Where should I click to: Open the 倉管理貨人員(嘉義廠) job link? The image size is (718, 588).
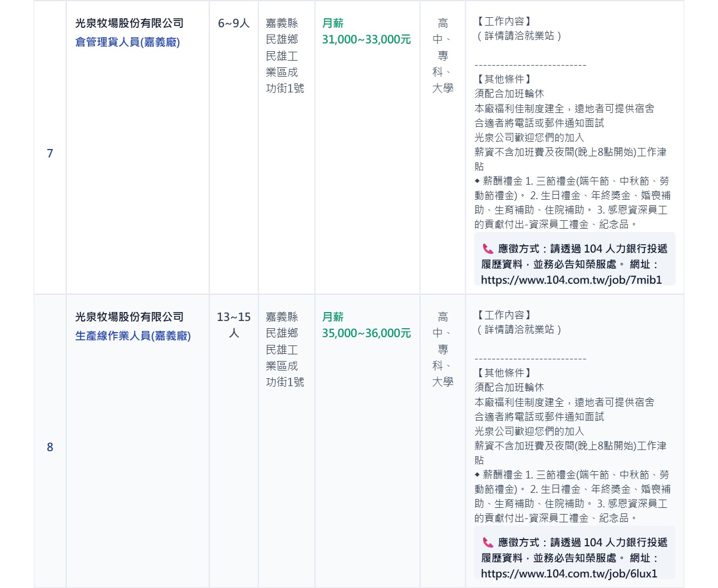coord(127,42)
